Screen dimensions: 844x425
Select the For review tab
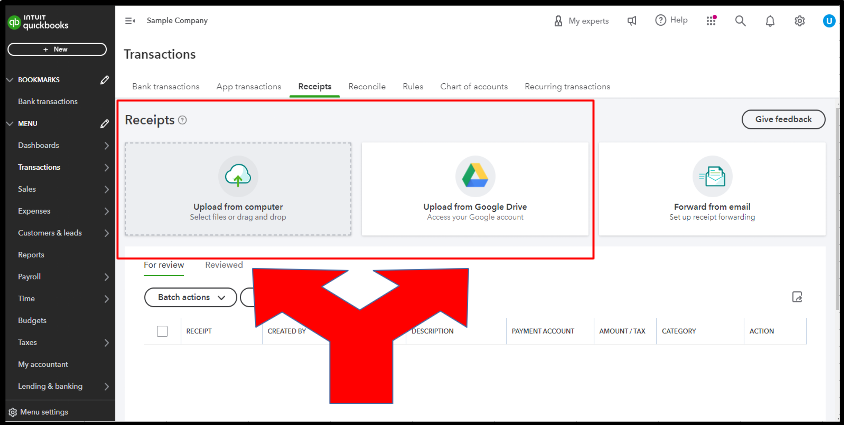(x=164, y=265)
